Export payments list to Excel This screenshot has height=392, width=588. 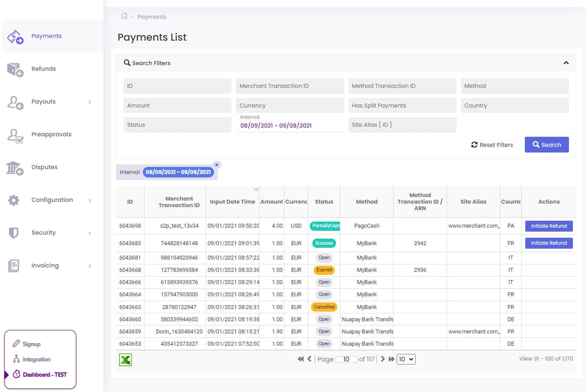(x=126, y=360)
